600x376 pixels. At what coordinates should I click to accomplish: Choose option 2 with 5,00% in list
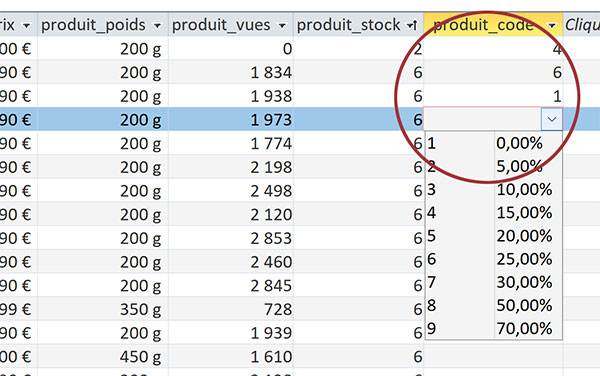pyautogui.click(x=494, y=166)
